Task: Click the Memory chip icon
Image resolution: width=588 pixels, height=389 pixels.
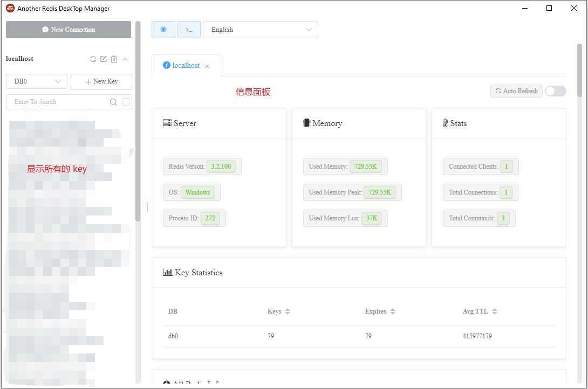Action: click(x=306, y=123)
